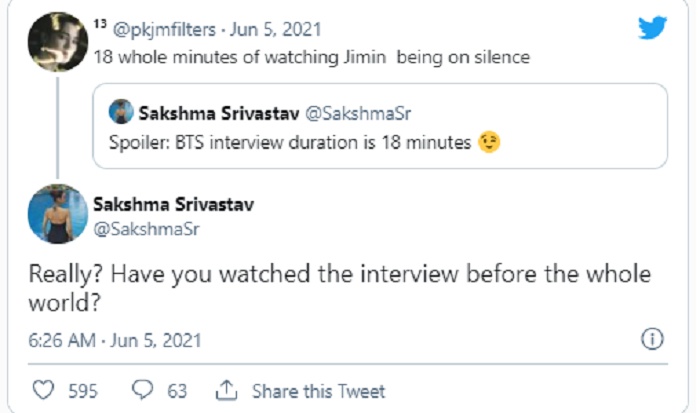The width and height of the screenshot is (700, 413).
Task: Click the Share this Tweet link
Action: click(318, 390)
